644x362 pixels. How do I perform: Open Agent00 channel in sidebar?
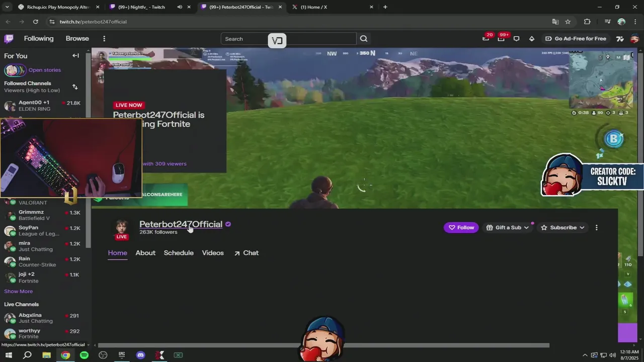point(43,106)
